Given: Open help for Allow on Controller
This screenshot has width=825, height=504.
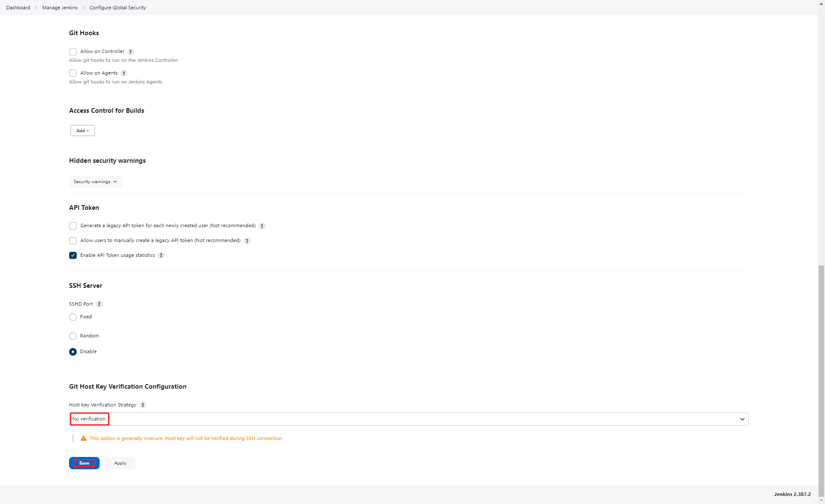Looking at the screenshot, I should pos(131,52).
